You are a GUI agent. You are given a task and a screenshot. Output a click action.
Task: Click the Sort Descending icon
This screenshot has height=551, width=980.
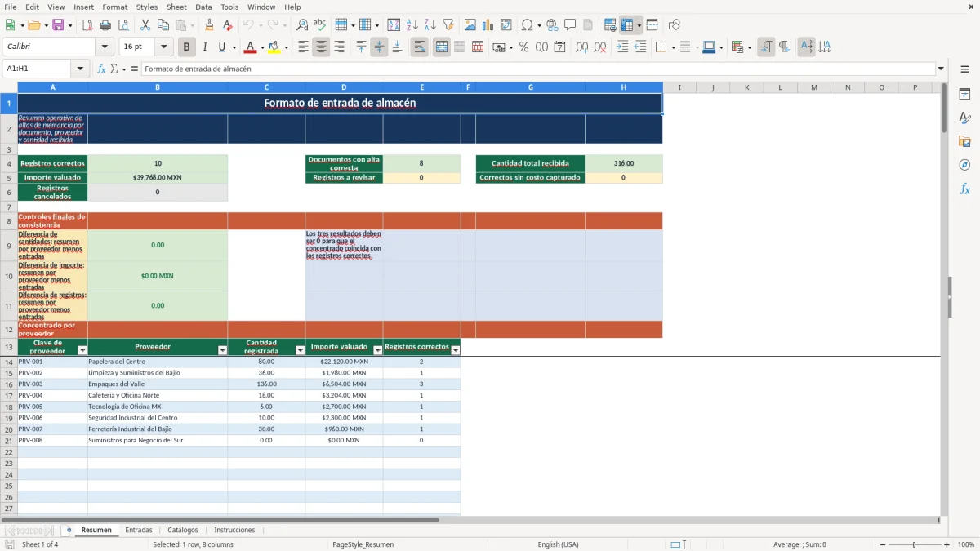click(x=430, y=25)
